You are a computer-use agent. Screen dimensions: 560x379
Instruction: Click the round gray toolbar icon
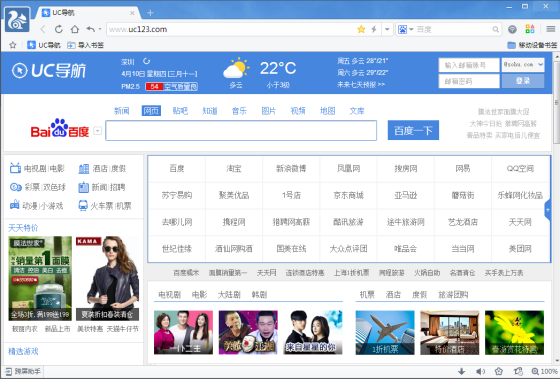pyautogui.click(x=512, y=29)
